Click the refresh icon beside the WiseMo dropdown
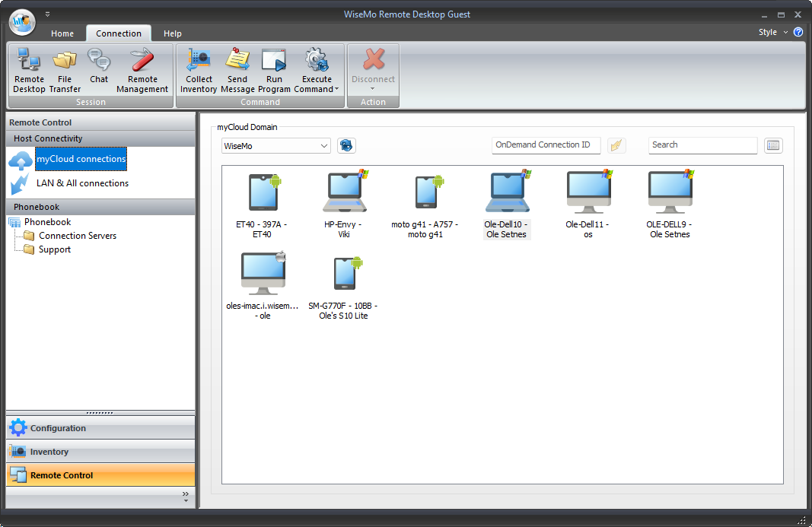This screenshot has height=527, width=812. coord(346,145)
